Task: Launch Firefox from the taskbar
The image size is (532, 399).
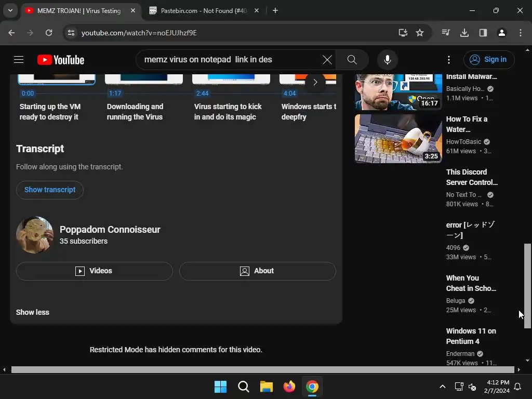Action: point(289,387)
